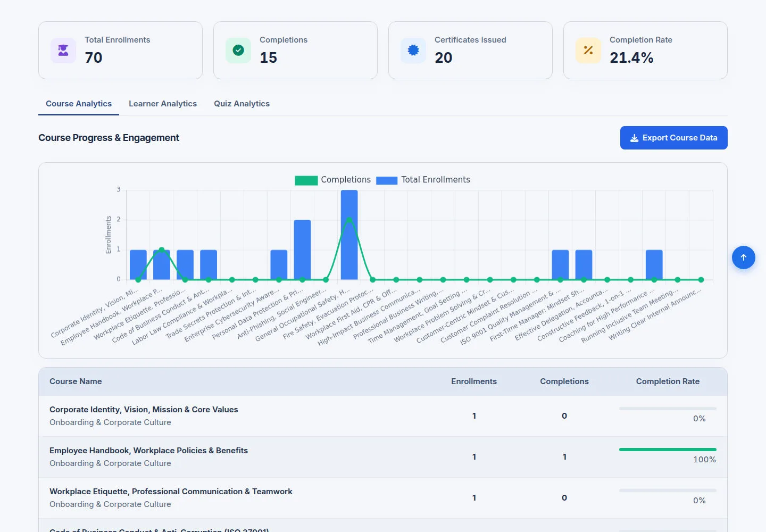The height and width of the screenshot is (532, 766).
Task: Click the Course Name column header
Action: click(76, 381)
